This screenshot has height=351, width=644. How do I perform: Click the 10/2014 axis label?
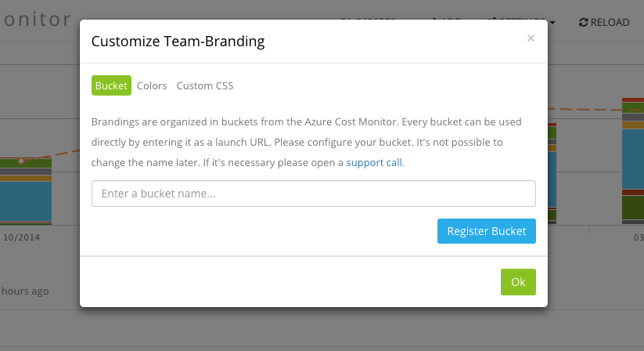pyautogui.click(x=21, y=236)
